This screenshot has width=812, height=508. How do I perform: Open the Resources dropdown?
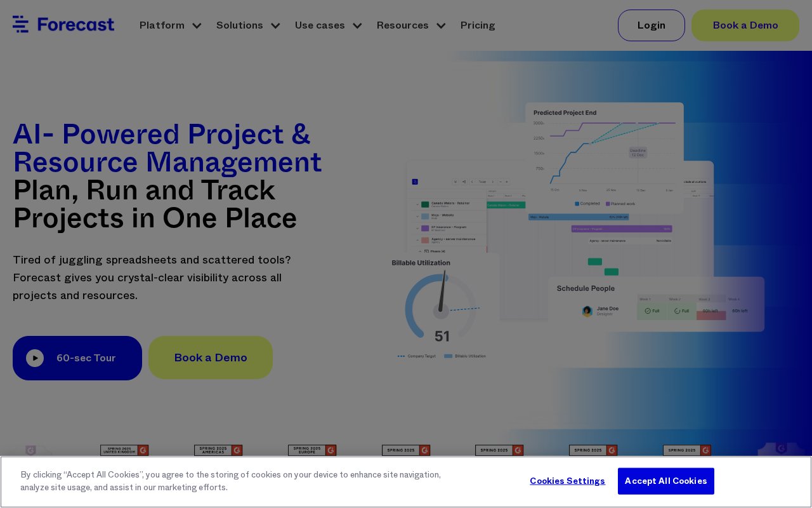[x=411, y=25]
